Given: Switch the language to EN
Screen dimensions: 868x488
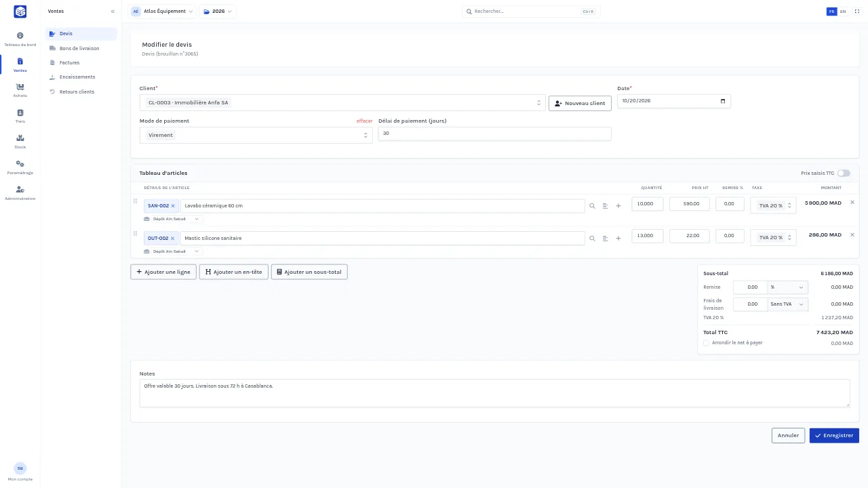Looking at the screenshot, I should pyautogui.click(x=843, y=12).
